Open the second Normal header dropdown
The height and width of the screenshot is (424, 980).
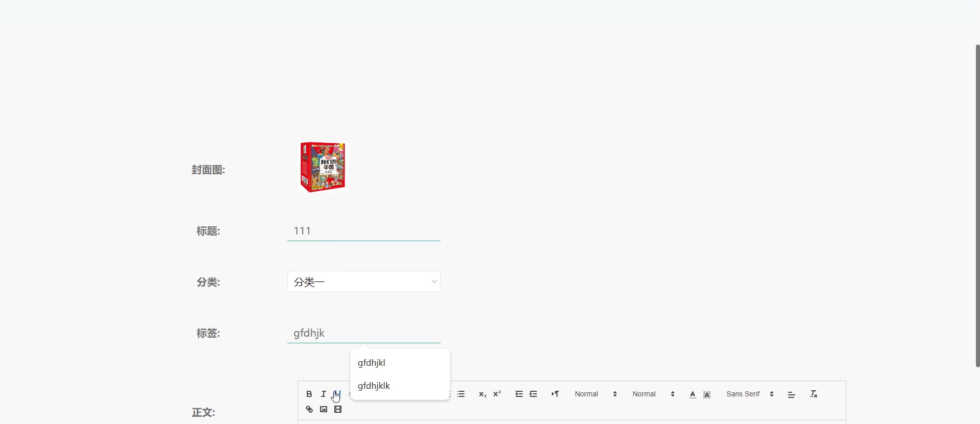pyautogui.click(x=653, y=394)
